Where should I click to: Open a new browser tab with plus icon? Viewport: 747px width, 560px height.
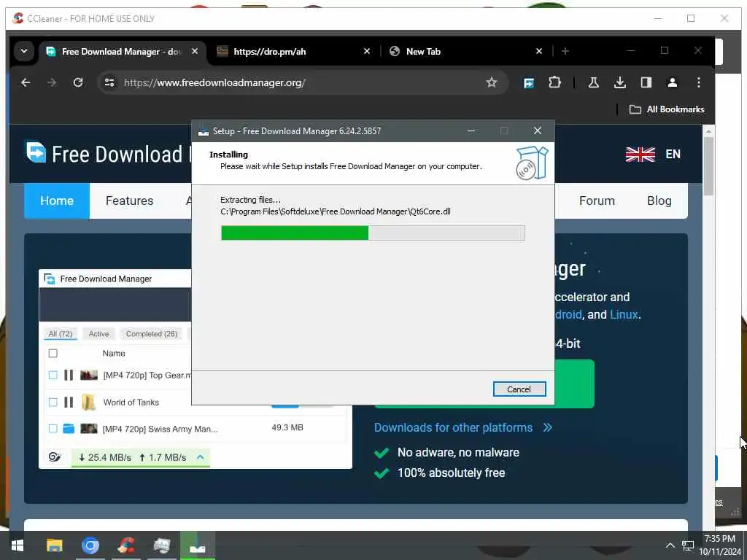(x=565, y=51)
